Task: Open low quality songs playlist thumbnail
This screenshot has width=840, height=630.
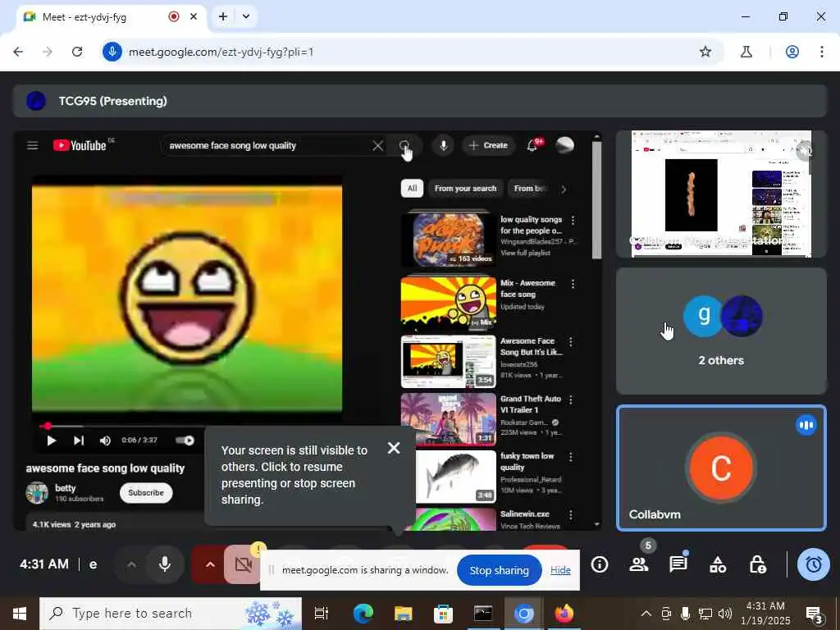Action: 449,239
